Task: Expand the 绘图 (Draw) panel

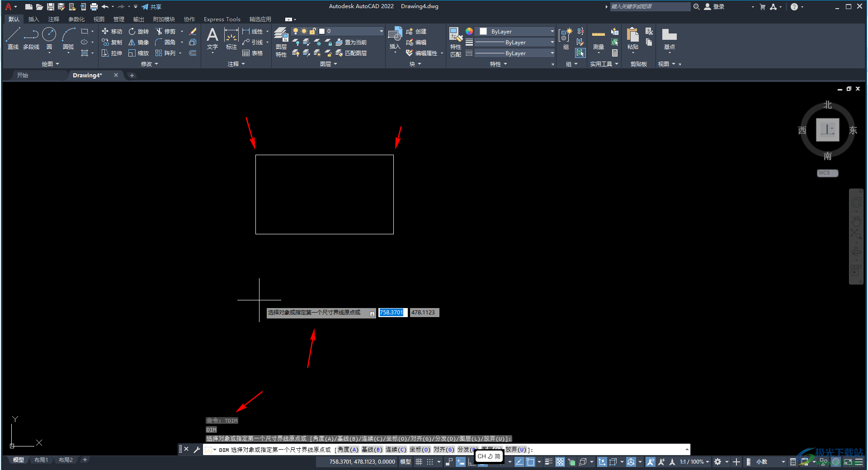Action: coord(51,64)
